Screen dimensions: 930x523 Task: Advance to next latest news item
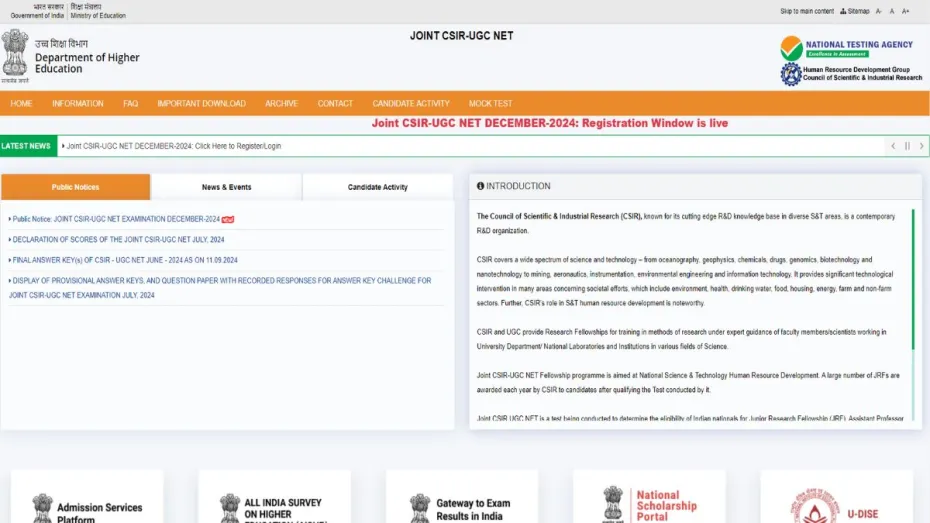921,146
